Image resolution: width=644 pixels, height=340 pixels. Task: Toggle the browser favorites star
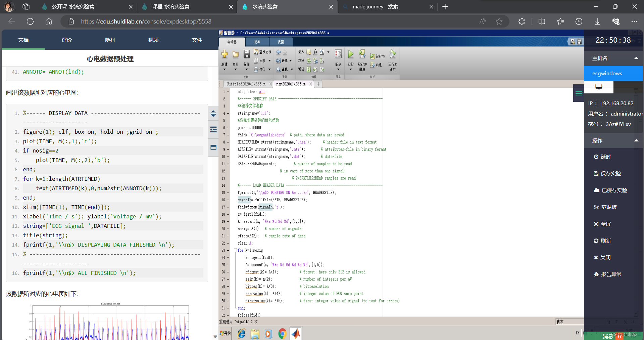[x=499, y=22]
